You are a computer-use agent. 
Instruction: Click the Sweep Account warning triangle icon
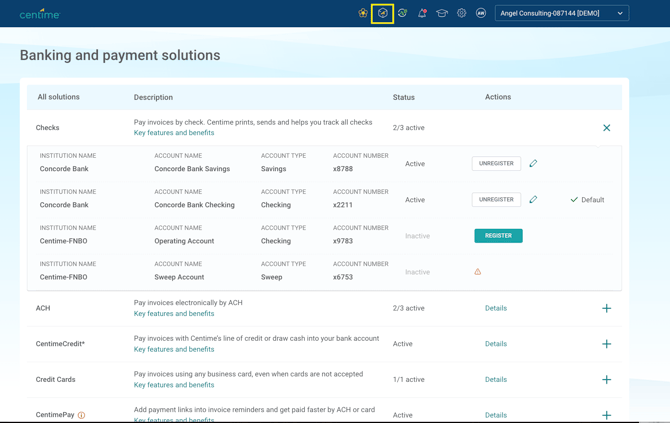coord(478,272)
